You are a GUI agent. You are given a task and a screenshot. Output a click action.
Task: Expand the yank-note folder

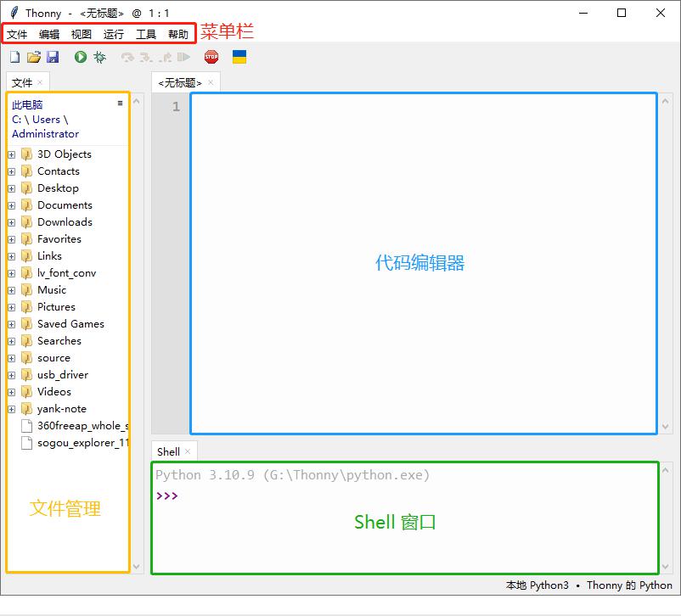pos(12,409)
